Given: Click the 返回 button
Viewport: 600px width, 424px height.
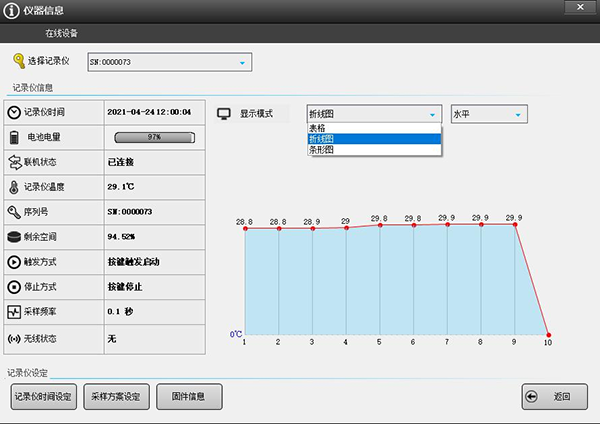Looking at the screenshot, I should 554,397.
